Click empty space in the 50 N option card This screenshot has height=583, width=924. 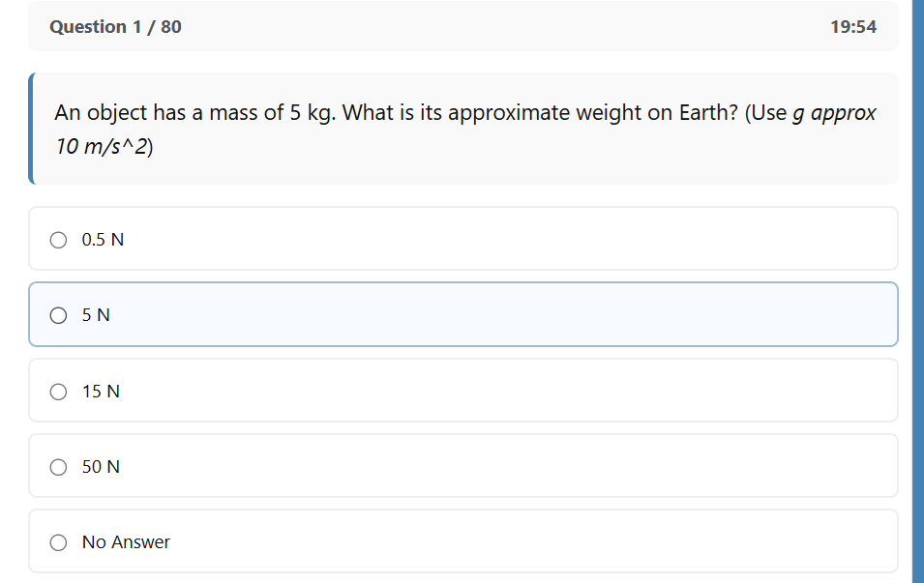pyautogui.click(x=503, y=467)
